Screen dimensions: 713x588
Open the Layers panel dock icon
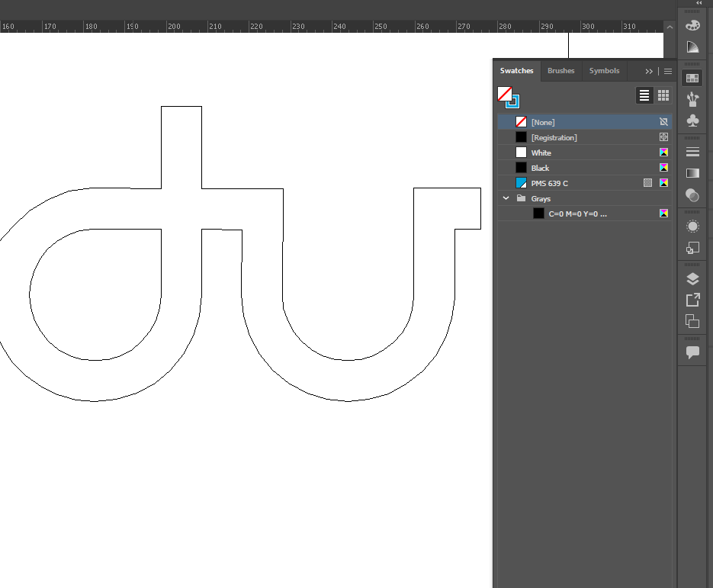click(692, 279)
